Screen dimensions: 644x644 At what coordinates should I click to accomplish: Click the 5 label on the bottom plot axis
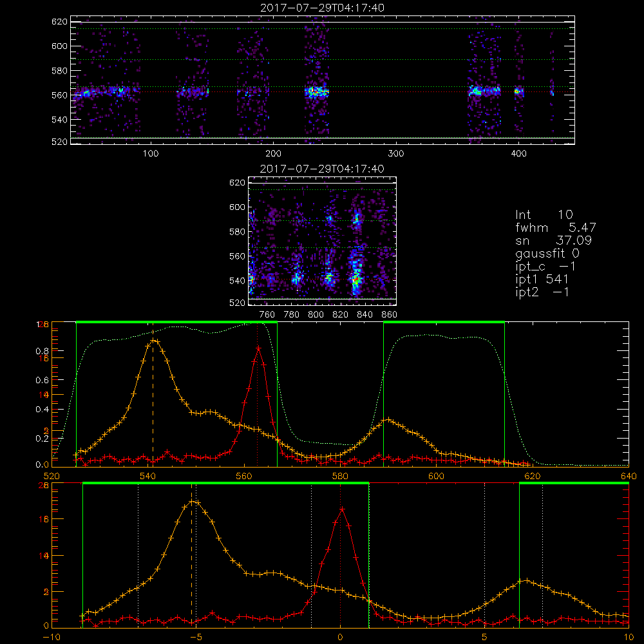pos(485,637)
